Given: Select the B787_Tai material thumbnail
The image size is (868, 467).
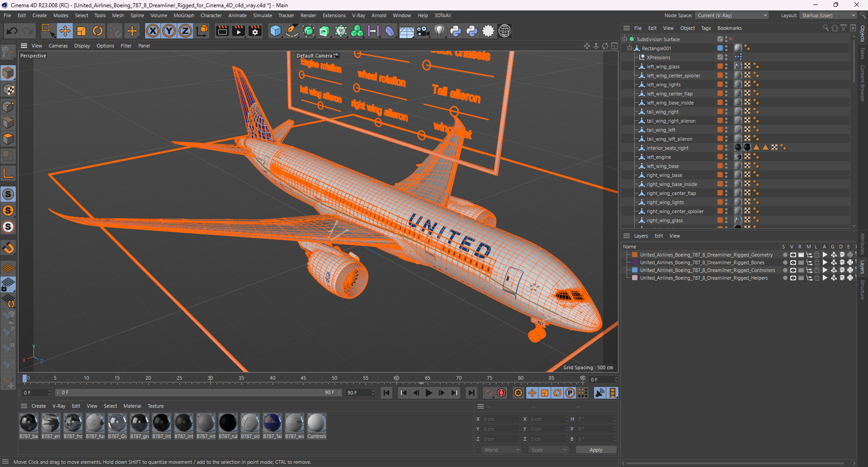Looking at the screenshot, I should (272, 426).
